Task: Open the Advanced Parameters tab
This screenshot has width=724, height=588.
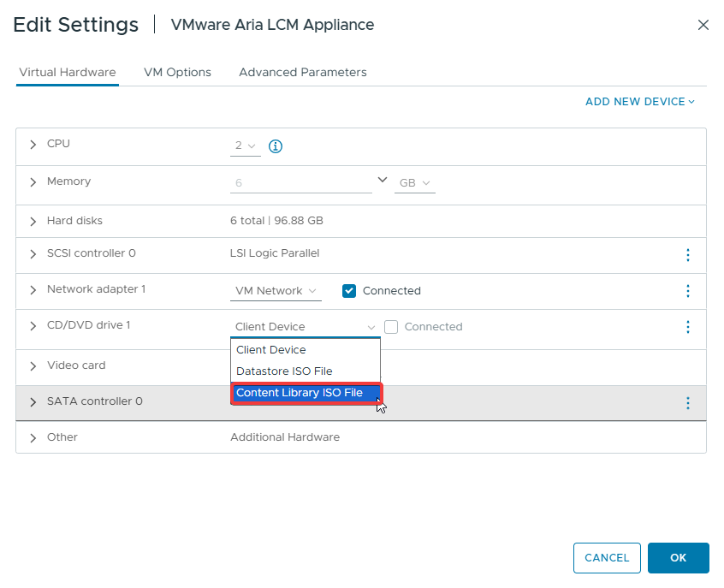Action: click(303, 73)
